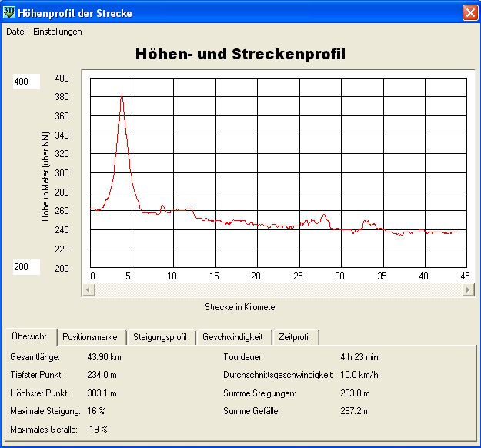The height and width of the screenshot is (448, 481).
Task: Click the 'Strecke in Kilometer' axis label
Action: tap(241, 306)
